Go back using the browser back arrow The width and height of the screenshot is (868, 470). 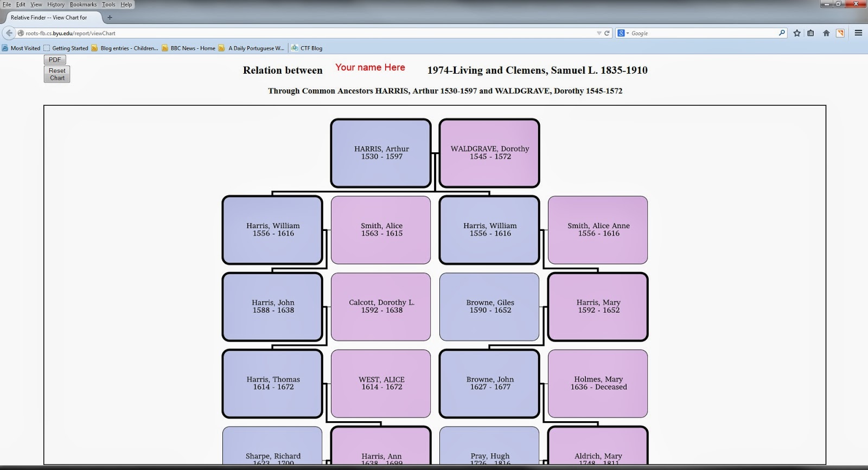(9, 33)
